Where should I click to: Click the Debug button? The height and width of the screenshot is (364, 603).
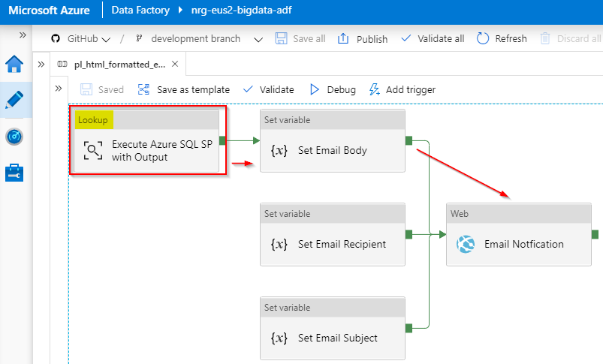coord(333,89)
